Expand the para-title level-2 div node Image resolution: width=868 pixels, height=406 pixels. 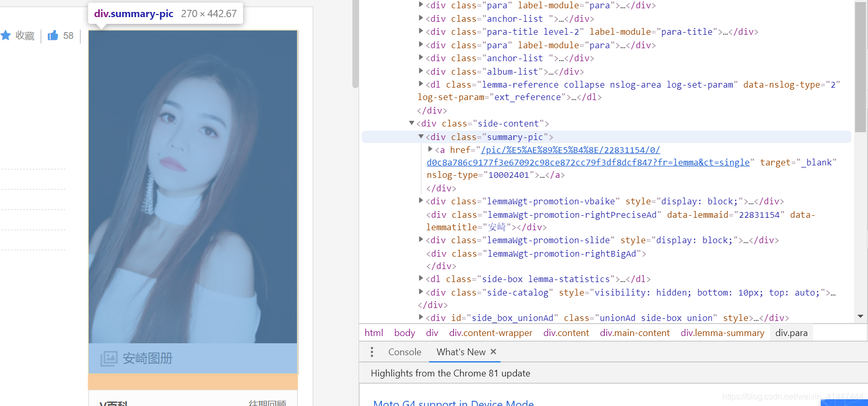pyautogui.click(x=421, y=32)
